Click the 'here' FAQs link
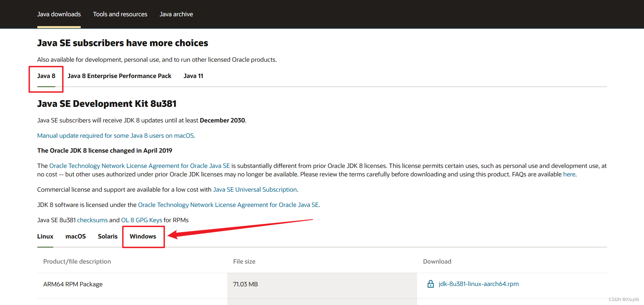 click(569, 174)
